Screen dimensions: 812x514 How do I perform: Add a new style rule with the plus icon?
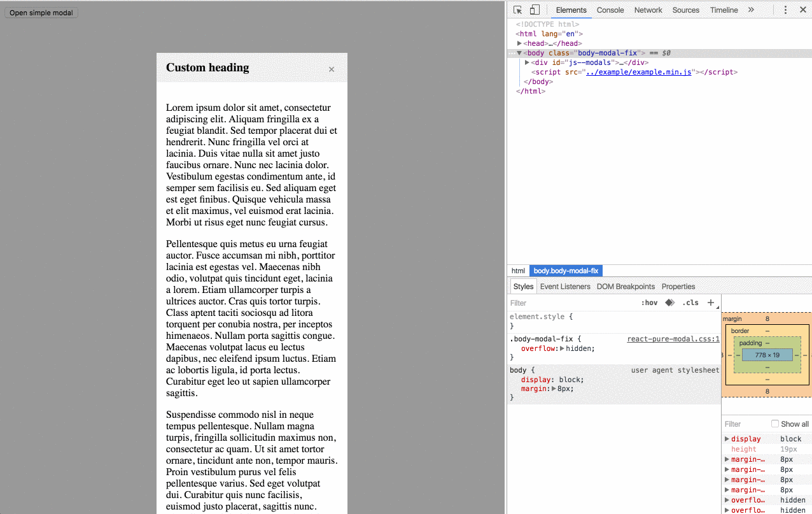click(x=711, y=303)
